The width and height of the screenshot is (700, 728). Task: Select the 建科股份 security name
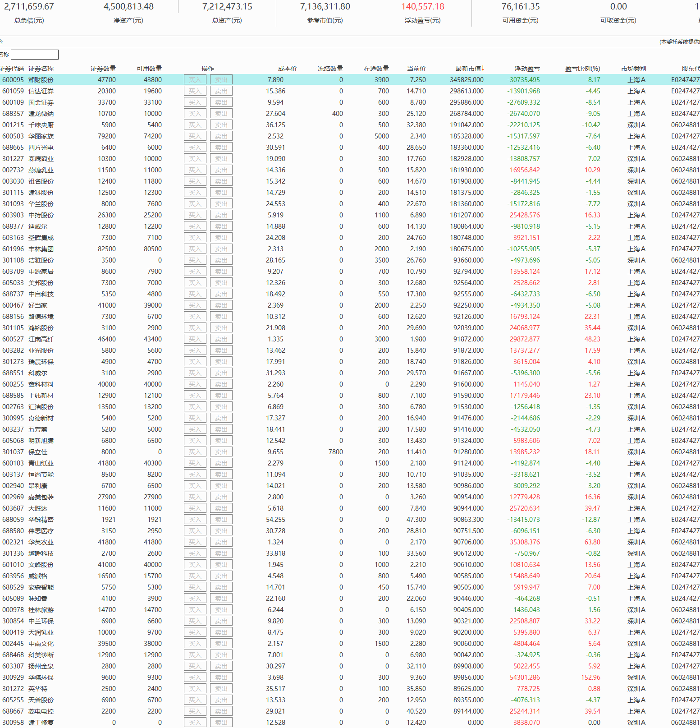pyautogui.click(x=41, y=193)
